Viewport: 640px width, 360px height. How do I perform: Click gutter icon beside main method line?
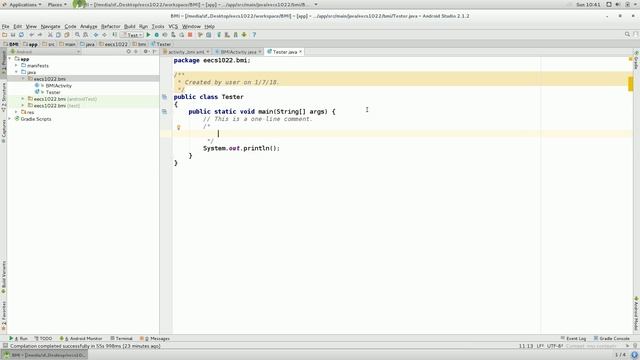point(164,111)
